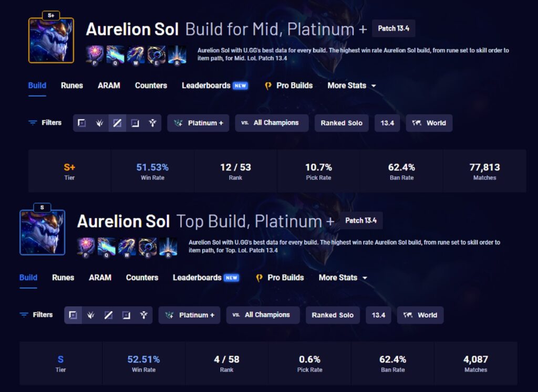Open the World region dropdown in lower filters
This screenshot has width=538, height=392.
(420, 315)
